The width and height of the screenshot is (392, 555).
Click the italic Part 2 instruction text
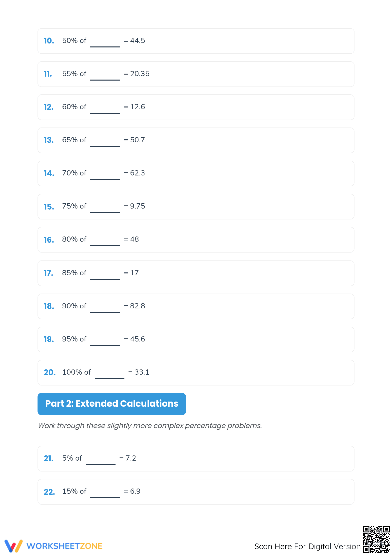[150, 426]
